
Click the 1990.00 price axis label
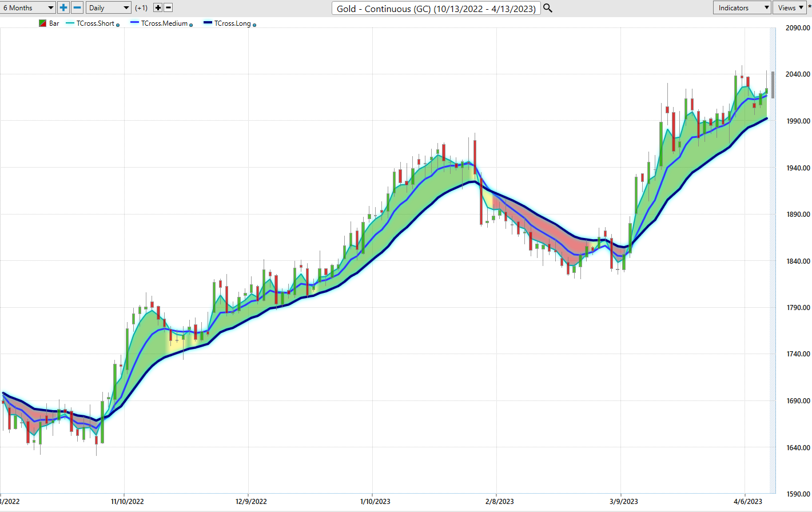(798, 121)
